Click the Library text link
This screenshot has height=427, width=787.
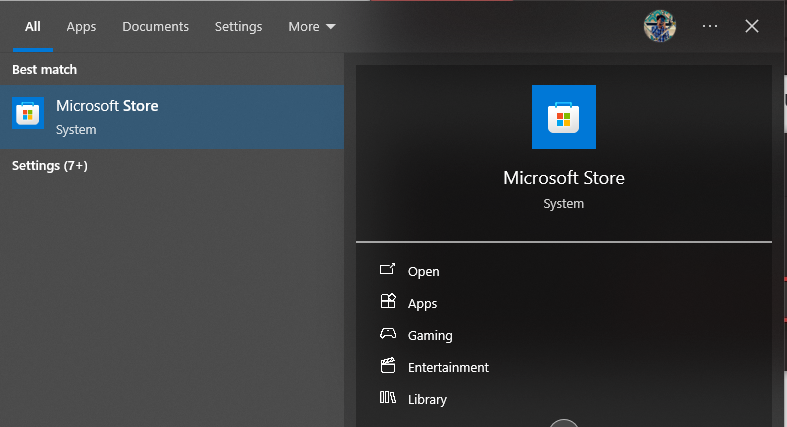(427, 399)
